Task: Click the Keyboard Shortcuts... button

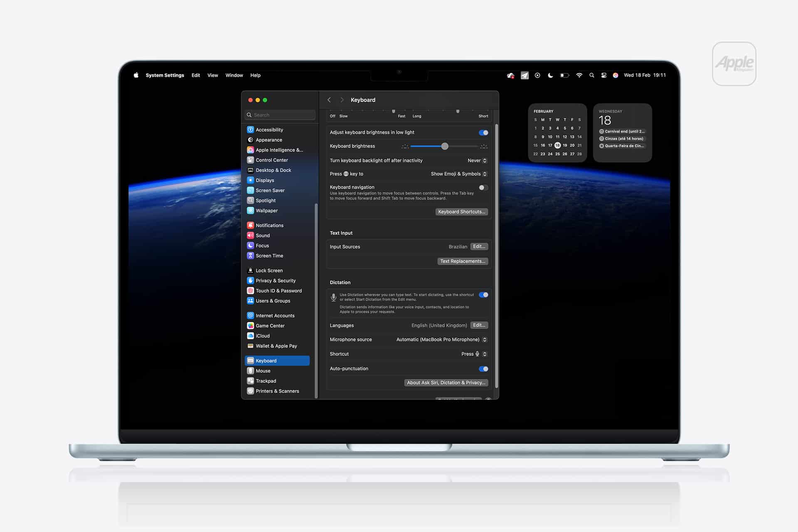Action: coord(462,212)
